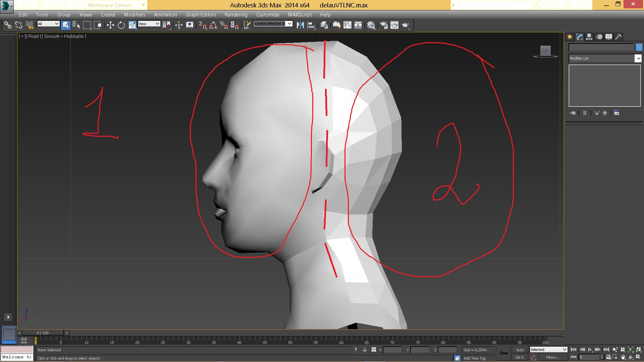Screen dimensions: 644x362
Task: Open Curve Editor from toolbar
Action: [x=347, y=25]
